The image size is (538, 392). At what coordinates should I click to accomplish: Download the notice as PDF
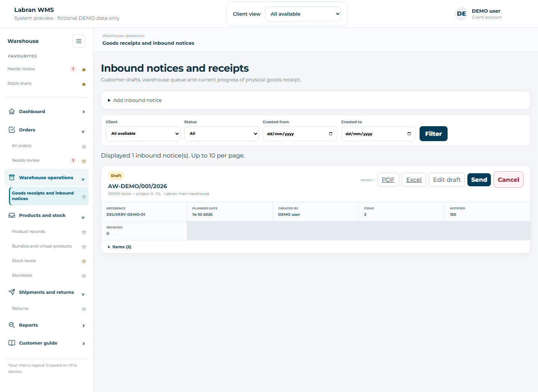click(388, 180)
